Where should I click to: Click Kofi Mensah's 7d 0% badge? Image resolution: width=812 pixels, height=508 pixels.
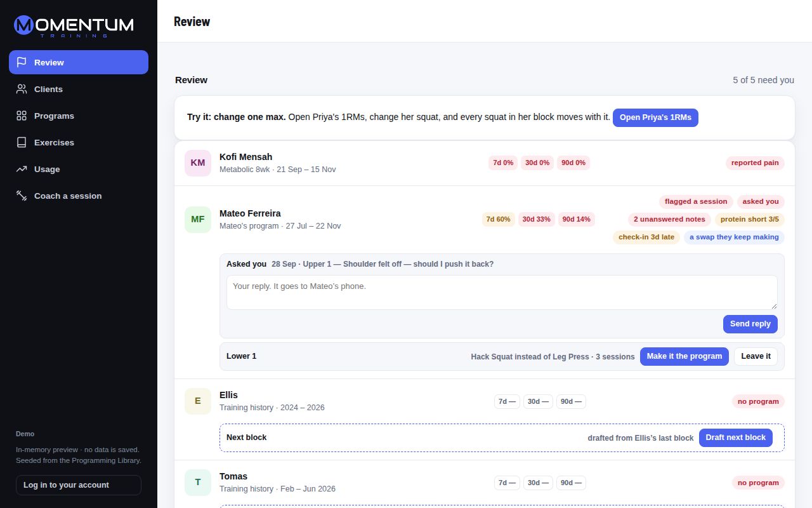(503, 163)
